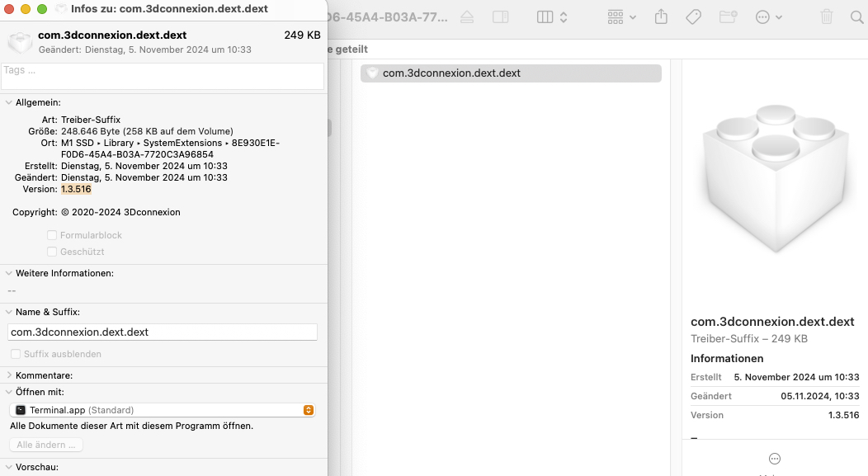This screenshot has width=868, height=476.
Task: Open the group-by grid icon menu
Action: pos(621,17)
